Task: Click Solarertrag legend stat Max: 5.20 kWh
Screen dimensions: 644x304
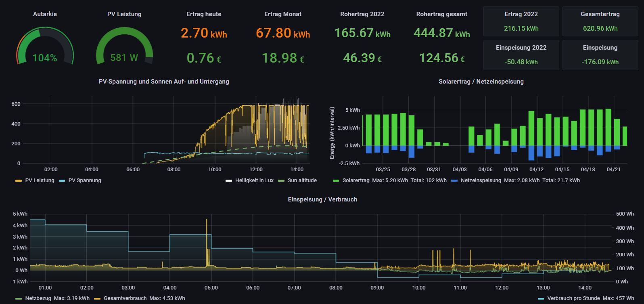Action: (x=390, y=180)
